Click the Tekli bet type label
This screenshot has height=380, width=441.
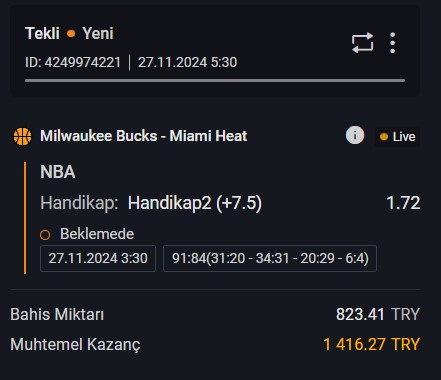pyautogui.click(x=42, y=34)
